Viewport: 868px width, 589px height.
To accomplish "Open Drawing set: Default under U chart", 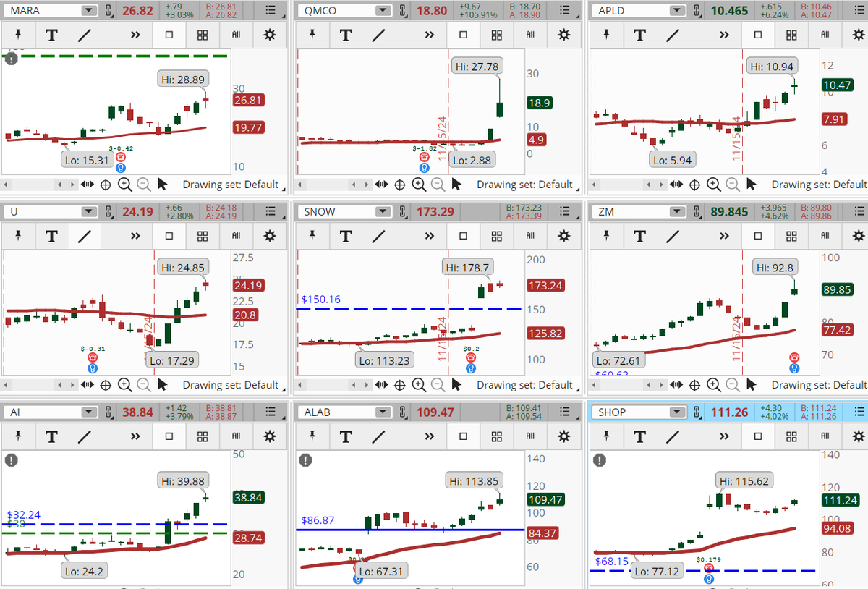I will pyautogui.click(x=231, y=385).
